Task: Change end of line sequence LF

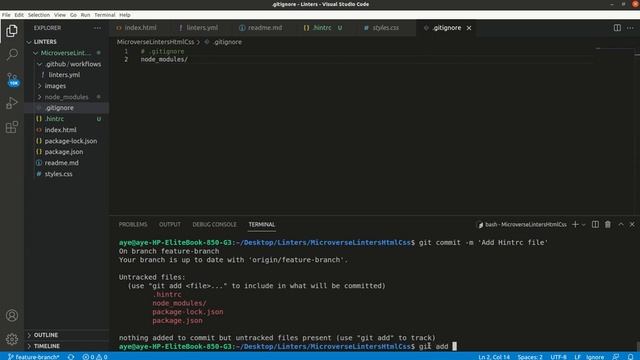Action: pos(577,357)
